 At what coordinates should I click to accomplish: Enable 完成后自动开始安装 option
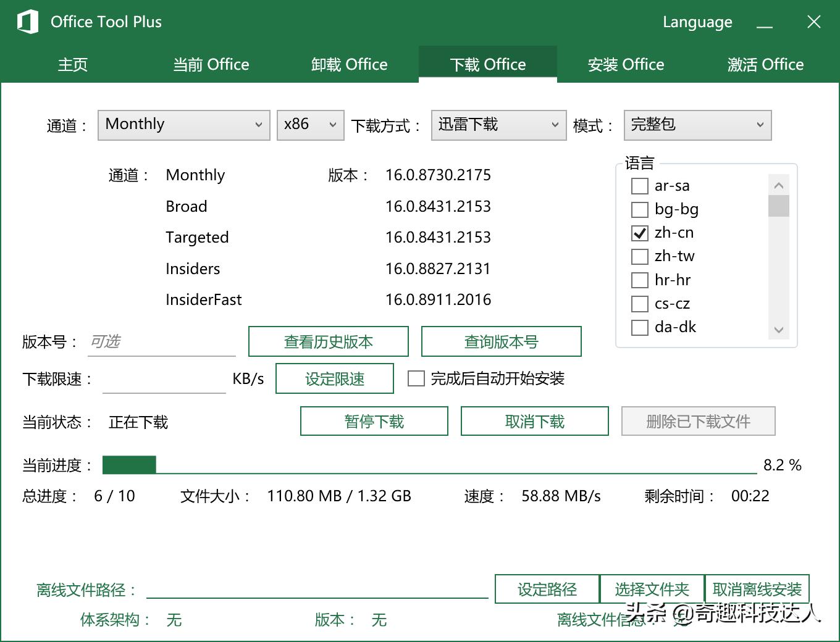416,379
